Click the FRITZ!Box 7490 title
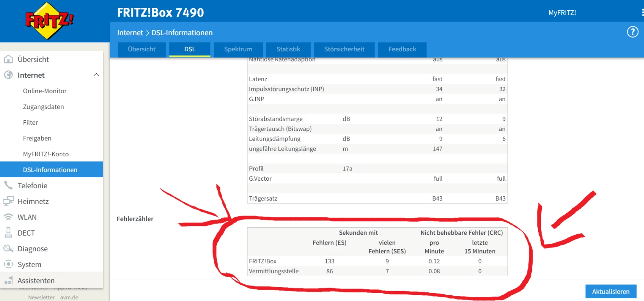This screenshot has height=301, width=644. [160, 13]
